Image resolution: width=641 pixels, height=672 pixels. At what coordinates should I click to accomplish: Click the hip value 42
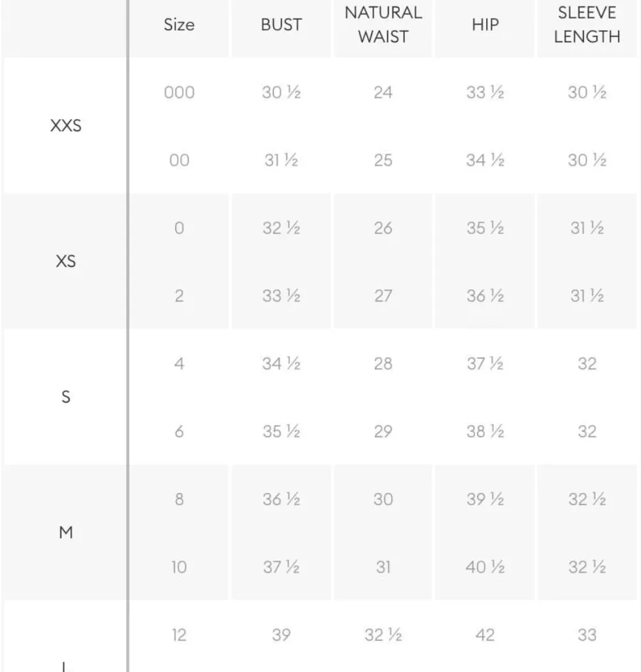click(485, 635)
